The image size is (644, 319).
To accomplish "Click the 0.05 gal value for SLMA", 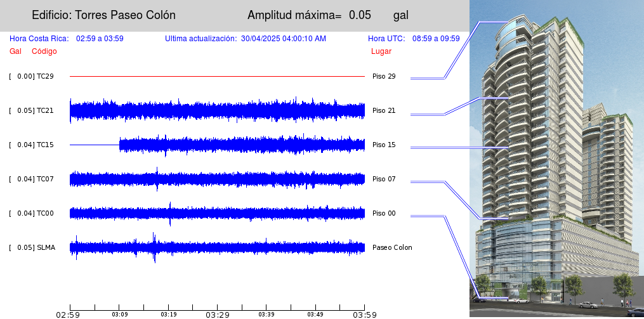I will tap(25, 247).
